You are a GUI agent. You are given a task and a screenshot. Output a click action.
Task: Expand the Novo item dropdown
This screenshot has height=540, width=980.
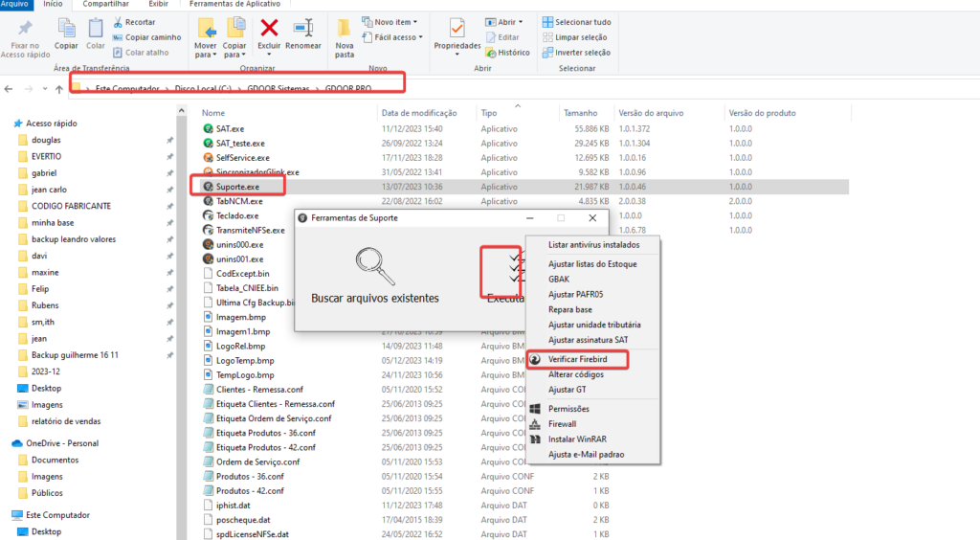[392, 22]
